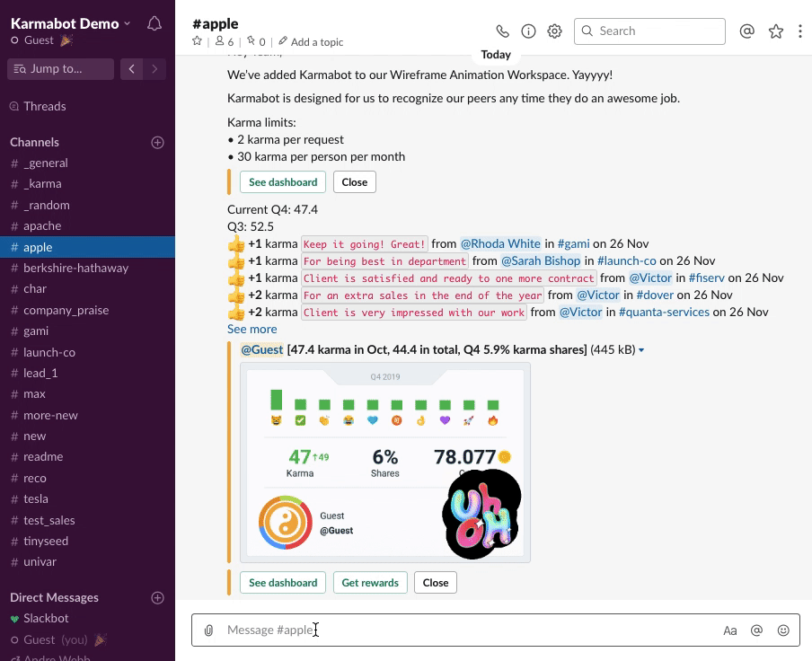
Task: Click Close button next to Get rewards
Action: 436,583
